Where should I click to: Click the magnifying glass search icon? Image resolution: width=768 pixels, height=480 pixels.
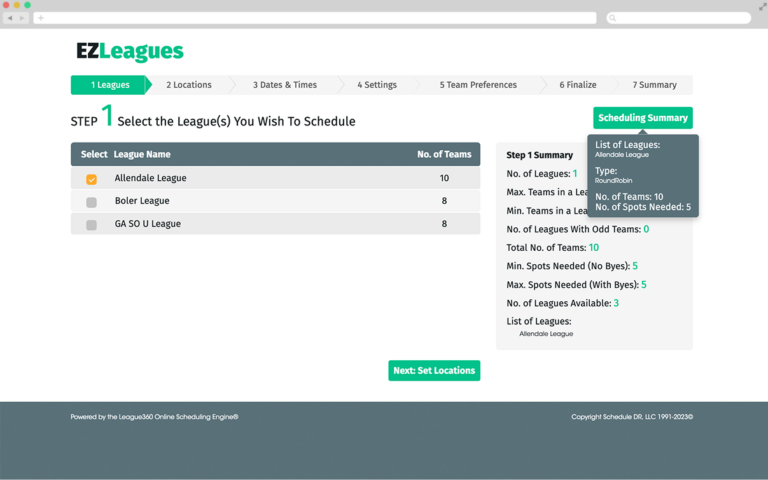point(614,18)
